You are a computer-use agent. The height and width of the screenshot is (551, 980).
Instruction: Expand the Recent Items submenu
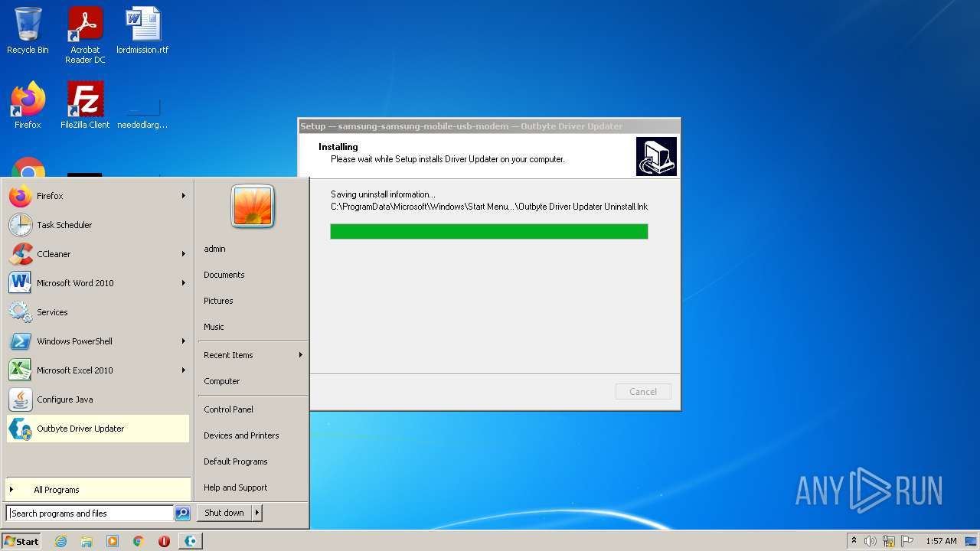253,355
